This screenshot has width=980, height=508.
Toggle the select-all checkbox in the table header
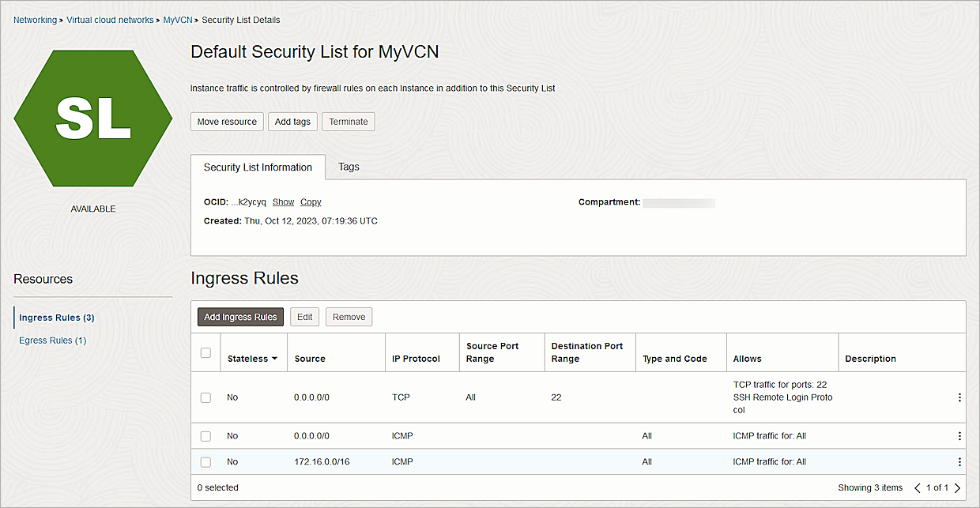coord(205,352)
